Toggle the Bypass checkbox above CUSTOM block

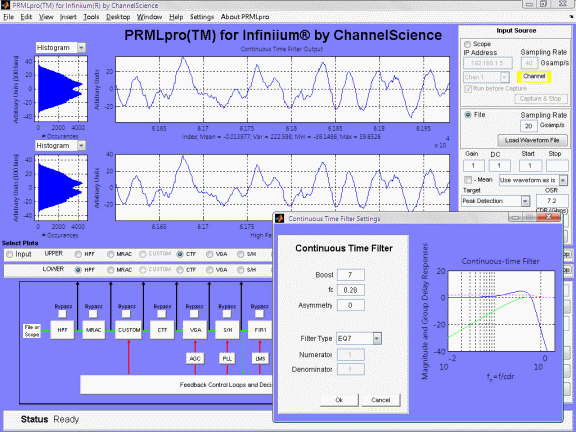[x=126, y=314]
